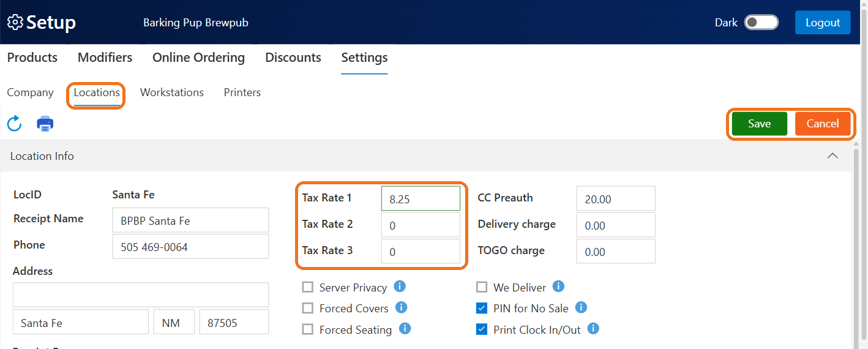Open the Discounts menu
The image size is (868, 349).
coord(293,58)
